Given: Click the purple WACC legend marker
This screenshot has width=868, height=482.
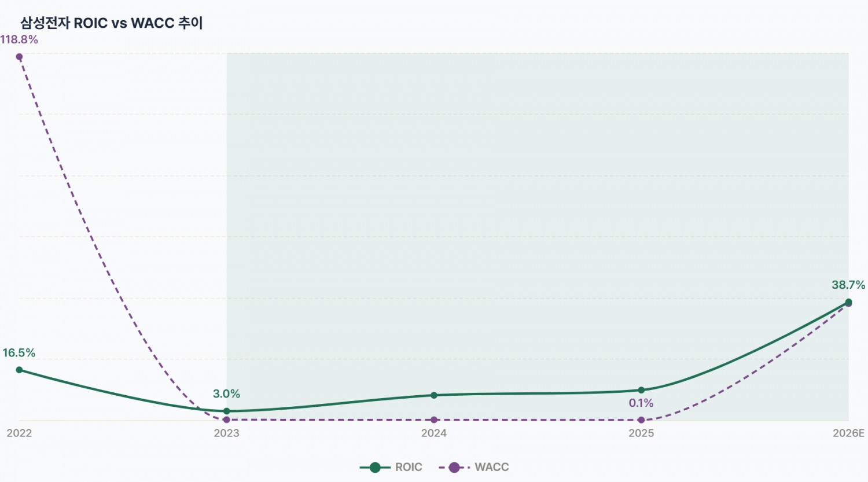Looking at the screenshot, I should tap(454, 468).
